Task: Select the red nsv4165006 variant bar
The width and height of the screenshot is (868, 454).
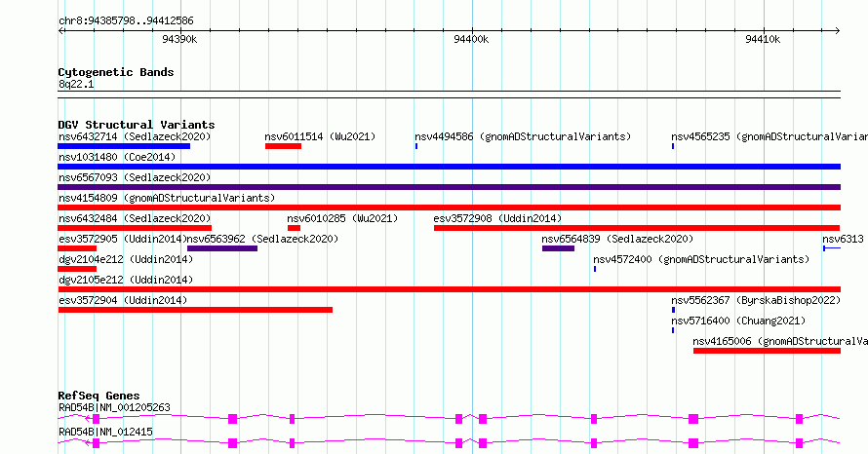Action: click(767, 351)
